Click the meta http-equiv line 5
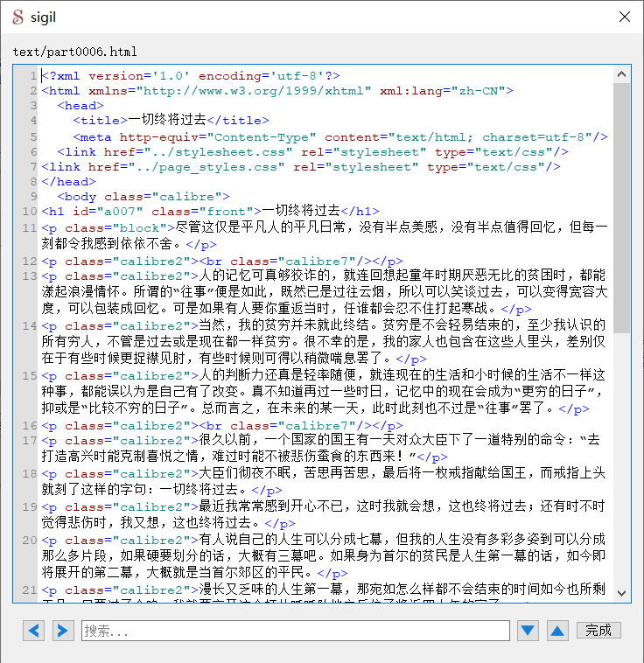The height and width of the screenshot is (663, 644). click(340, 137)
